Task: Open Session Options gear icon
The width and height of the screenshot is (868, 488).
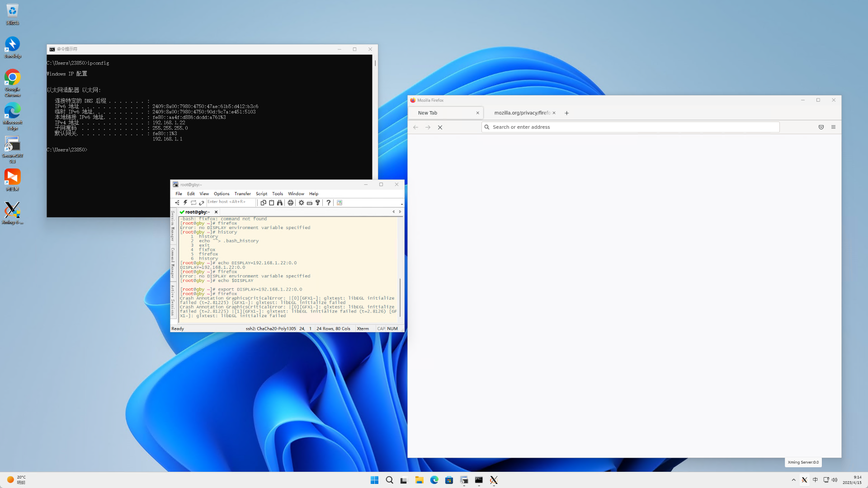Action: tap(302, 203)
